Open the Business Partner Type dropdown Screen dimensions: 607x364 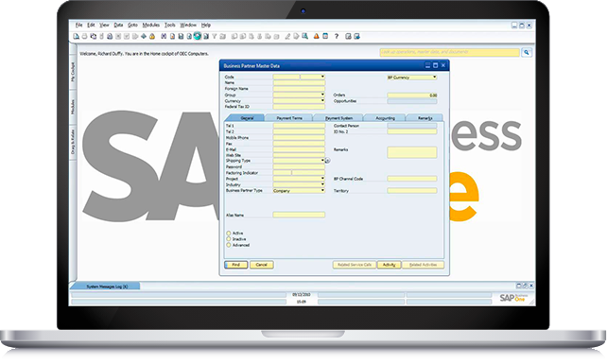(322, 191)
